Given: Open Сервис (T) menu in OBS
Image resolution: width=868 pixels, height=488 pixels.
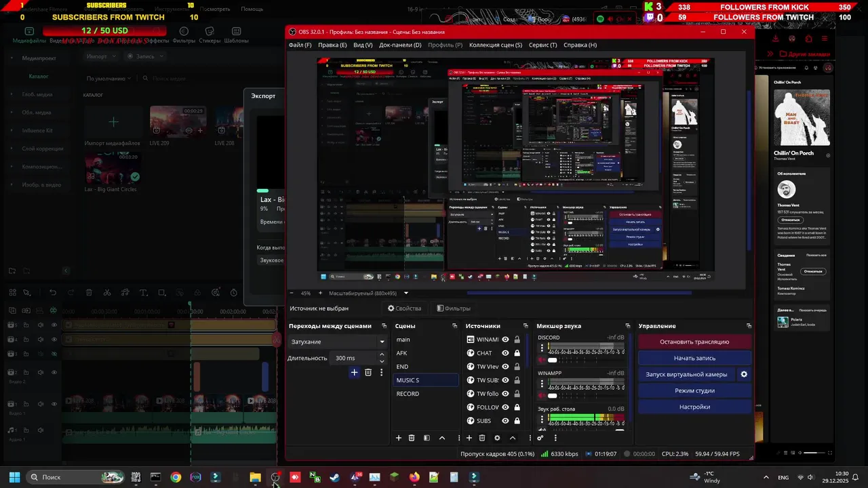Looking at the screenshot, I should point(542,45).
